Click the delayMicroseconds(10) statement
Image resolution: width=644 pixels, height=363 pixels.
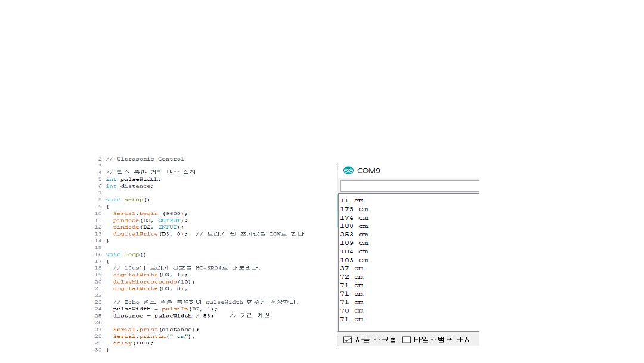[x=154, y=282]
